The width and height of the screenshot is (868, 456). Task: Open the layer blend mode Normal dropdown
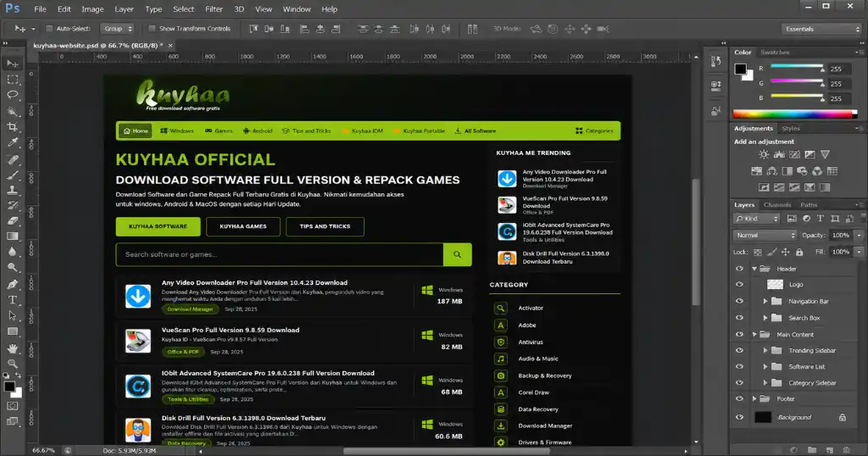tap(765, 235)
